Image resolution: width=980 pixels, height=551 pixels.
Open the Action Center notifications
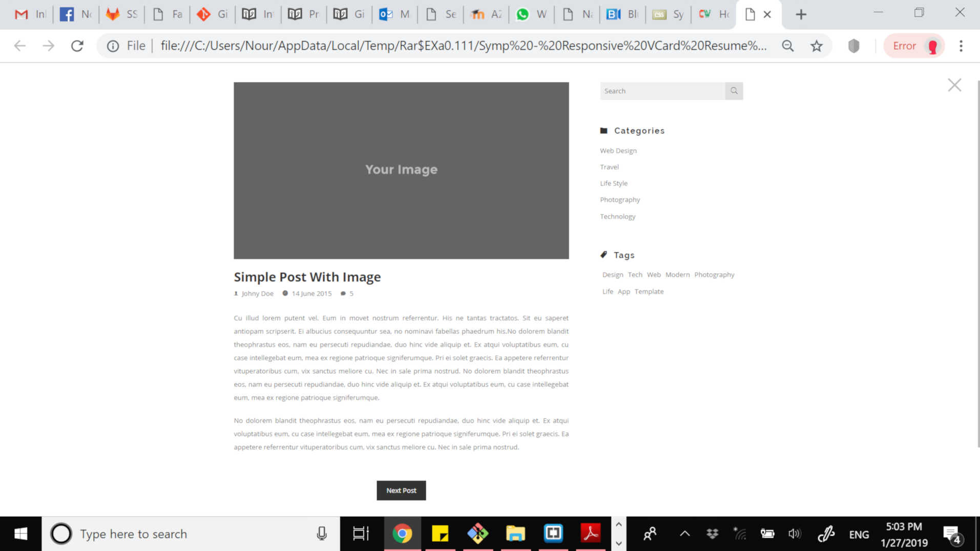point(952,534)
